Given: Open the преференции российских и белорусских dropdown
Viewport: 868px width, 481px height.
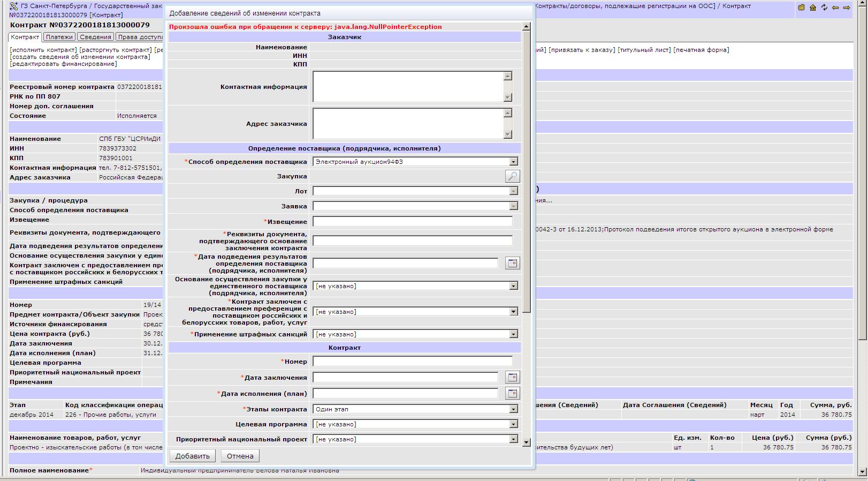Looking at the screenshot, I should point(514,311).
